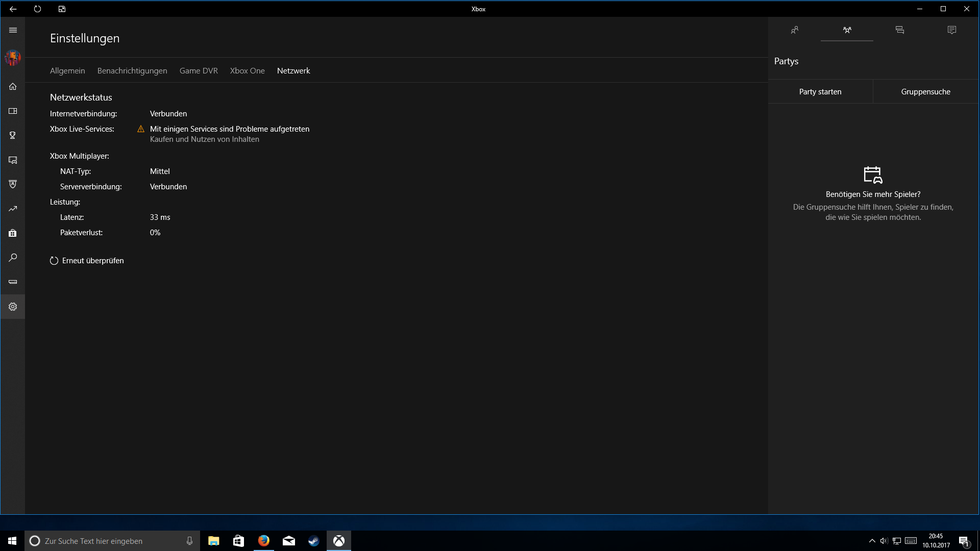Click the Search magnifier in sidebar

pyautogui.click(x=13, y=258)
